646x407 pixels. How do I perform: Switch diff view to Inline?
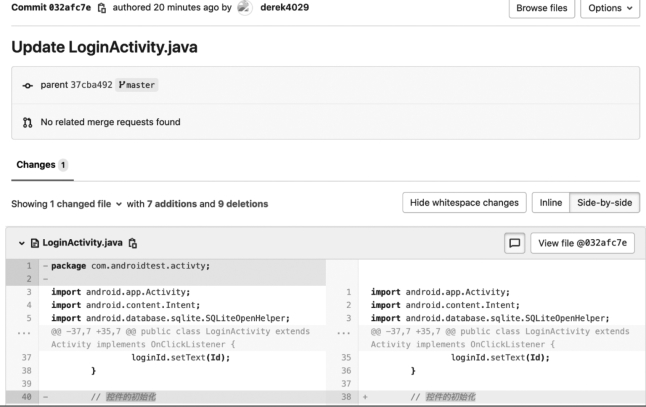(x=550, y=203)
